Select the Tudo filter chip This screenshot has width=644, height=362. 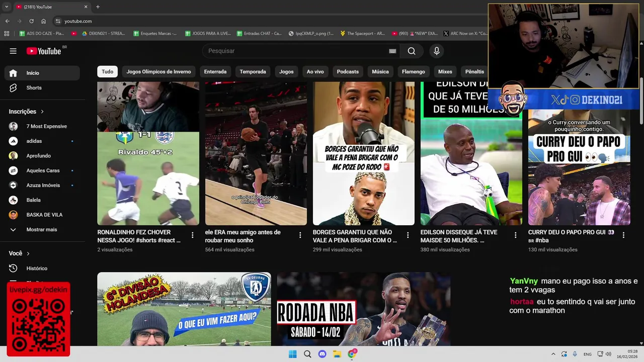tap(108, 71)
